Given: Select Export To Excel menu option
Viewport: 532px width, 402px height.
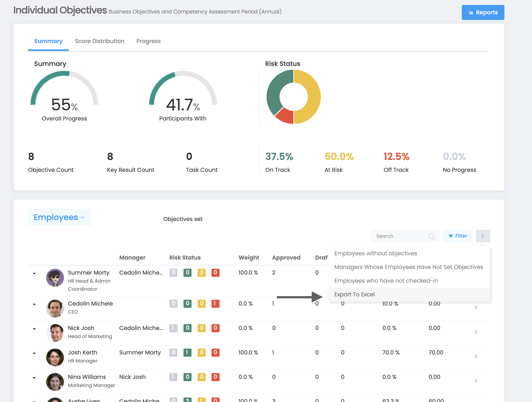Looking at the screenshot, I should [x=354, y=294].
